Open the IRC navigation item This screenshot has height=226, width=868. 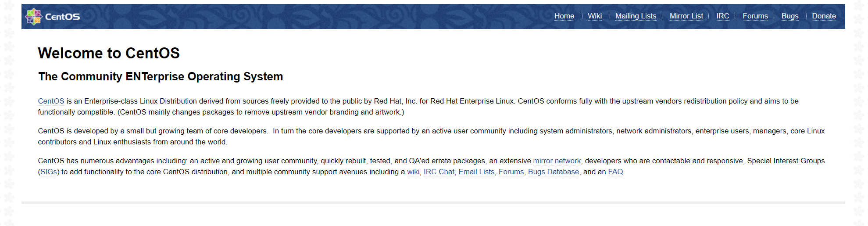click(723, 16)
